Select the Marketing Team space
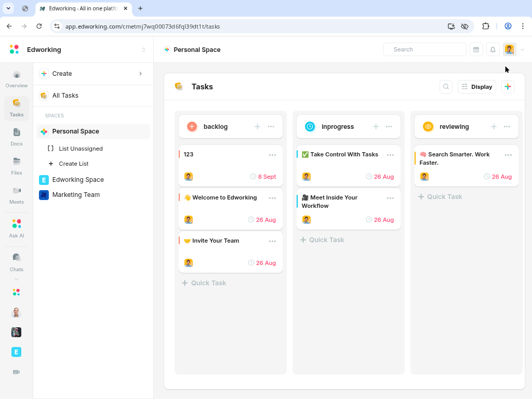The width and height of the screenshot is (532, 399). coord(76,195)
